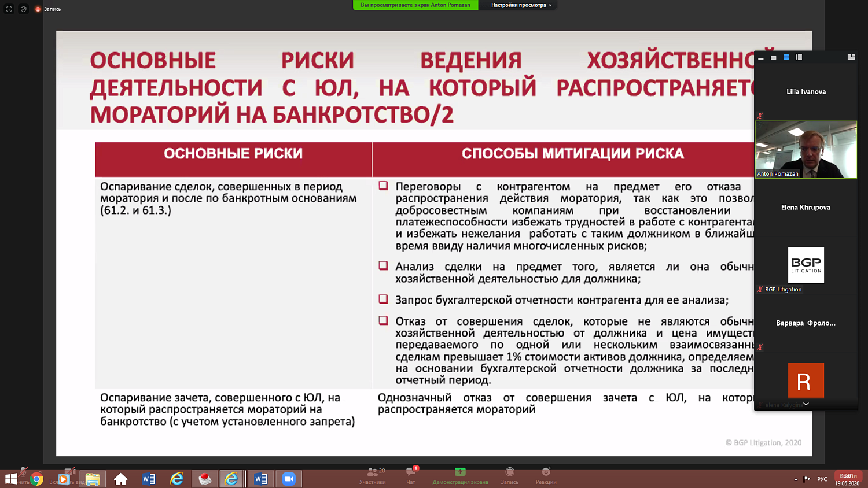Click the meeting info icon at top left

(9, 9)
